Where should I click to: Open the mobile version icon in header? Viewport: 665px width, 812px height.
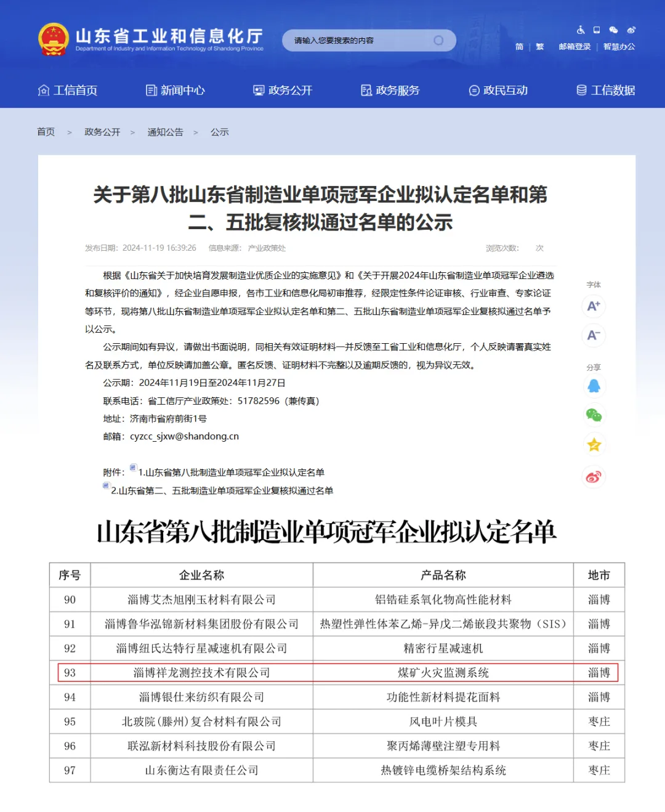point(597,30)
